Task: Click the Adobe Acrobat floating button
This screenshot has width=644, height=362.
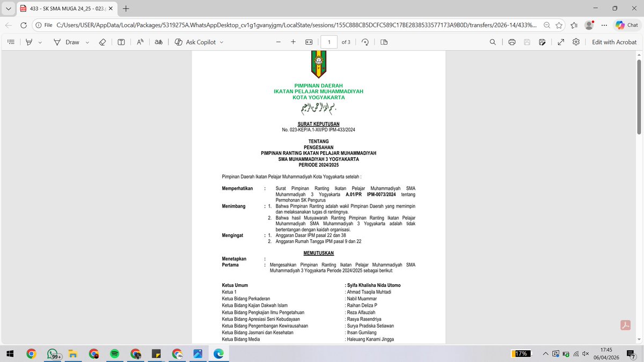Action: click(x=625, y=326)
